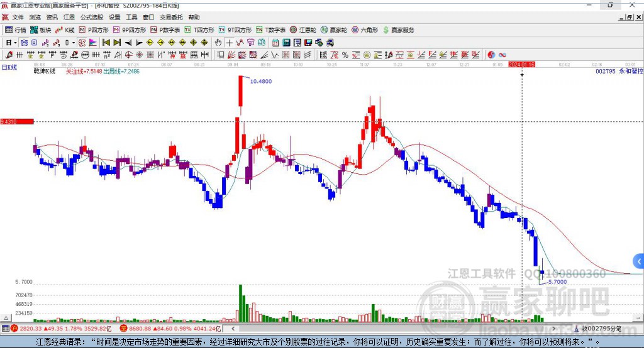Step chart left with black left arrow
This screenshot has width=644, height=348.
coord(128,43)
